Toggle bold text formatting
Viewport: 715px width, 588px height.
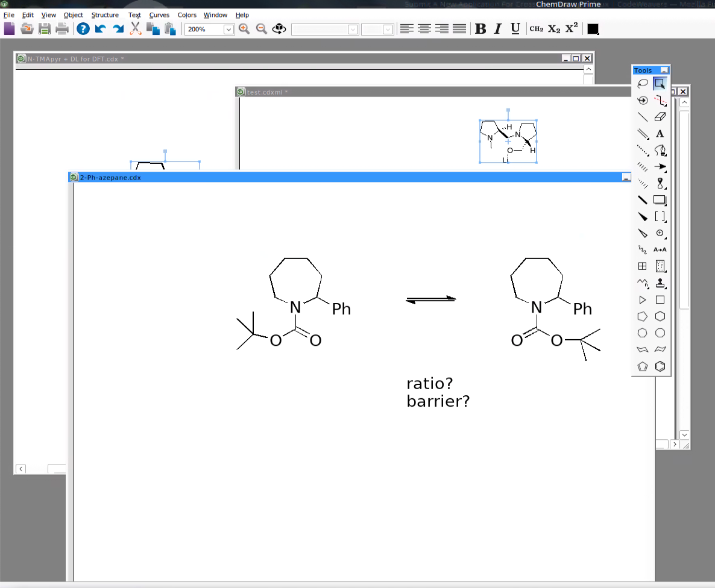[480, 29]
